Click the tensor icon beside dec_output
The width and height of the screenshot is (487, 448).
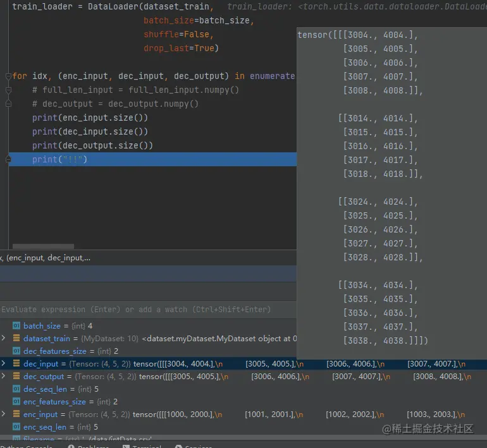(x=16, y=376)
